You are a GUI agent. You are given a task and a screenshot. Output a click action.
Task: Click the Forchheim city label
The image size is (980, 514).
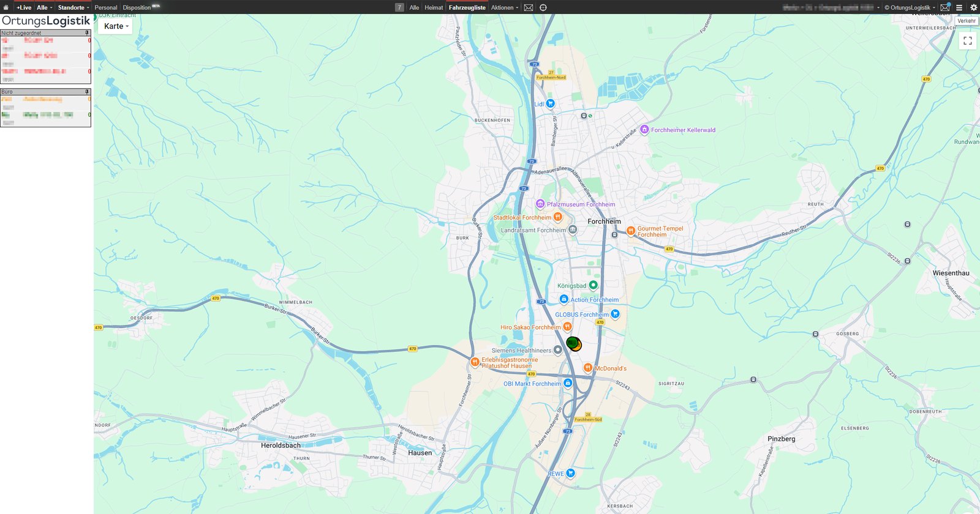604,222
